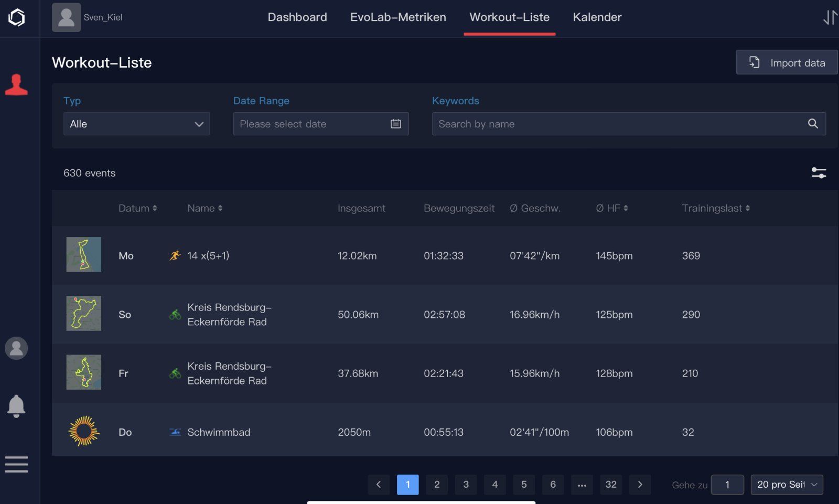Open the Schwimmbad workout thumbnail
Image resolution: width=839 pixels, height=504 pixels.
point(84,431)
